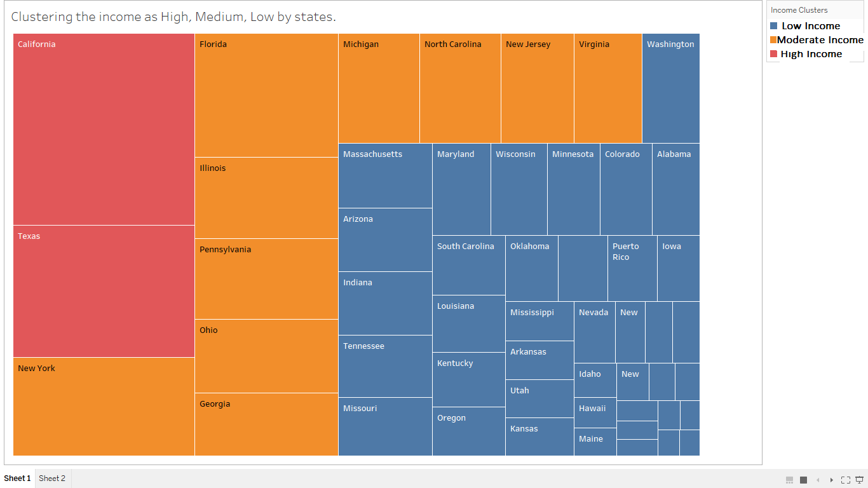868x488 pixels.
Task: Select the Indiana tile
Action: (x=385, y=304)
